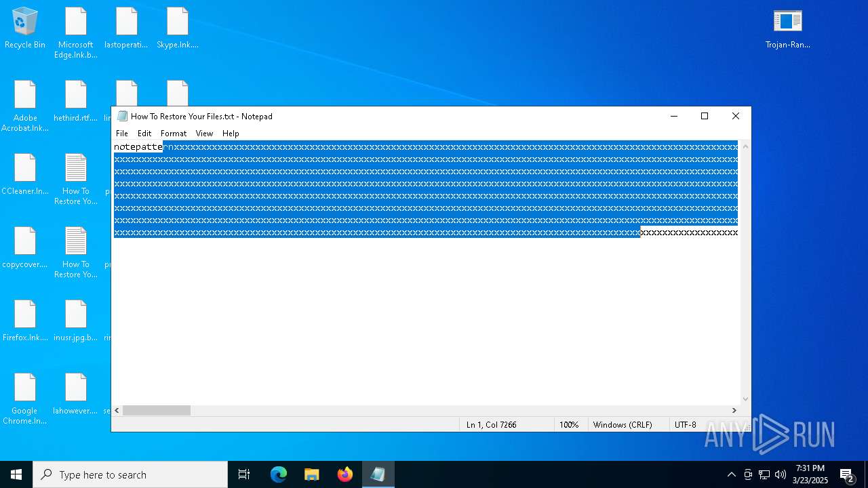This screenshot has height=488, width=868.
Task: Show hidden system tray icons
Action: (731, 474)
